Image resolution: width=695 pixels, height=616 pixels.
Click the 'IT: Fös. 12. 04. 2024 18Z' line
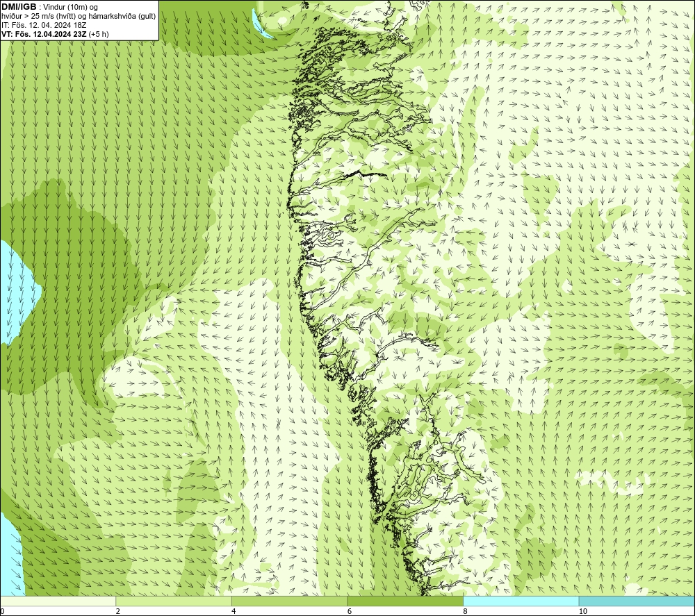click(44, 25)
